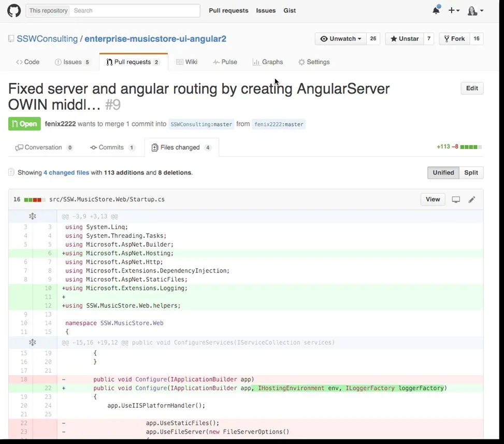The image size is (504, 444).
Task: Click the file icon beside Showing changed files
Action: pyautogui.click(x=11, y=173)
